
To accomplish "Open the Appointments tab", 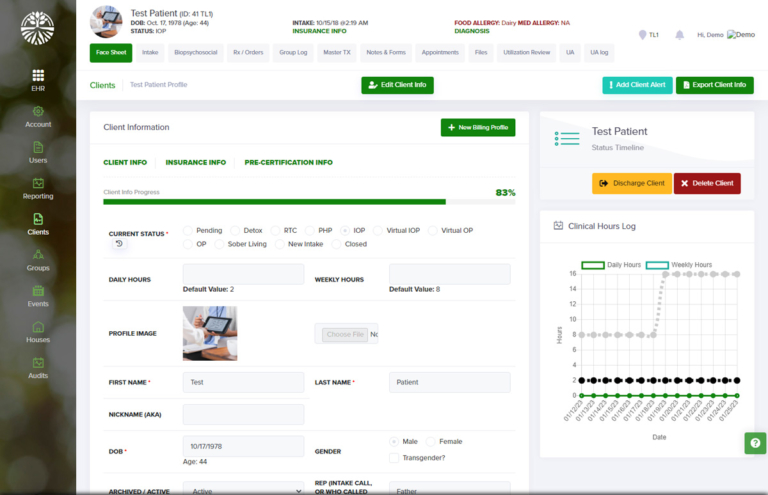I will point(440,52).
